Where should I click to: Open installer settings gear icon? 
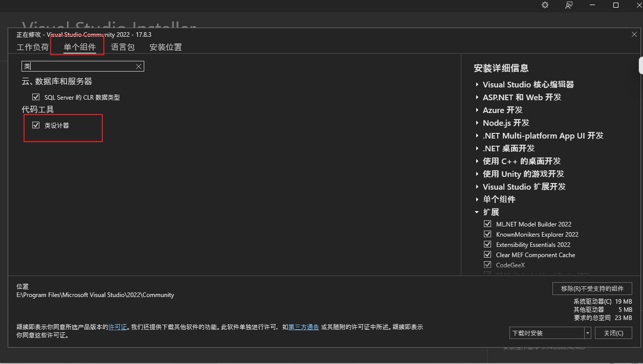545,5
